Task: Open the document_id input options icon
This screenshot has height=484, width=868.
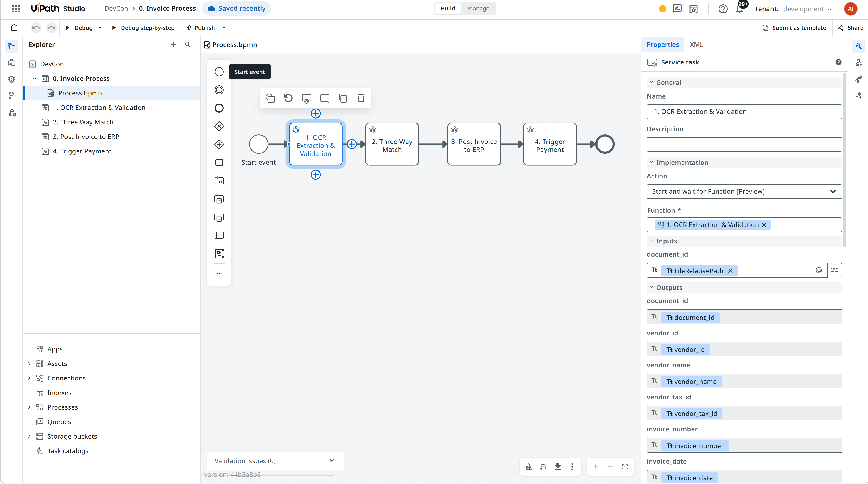Action: [835, 270]
